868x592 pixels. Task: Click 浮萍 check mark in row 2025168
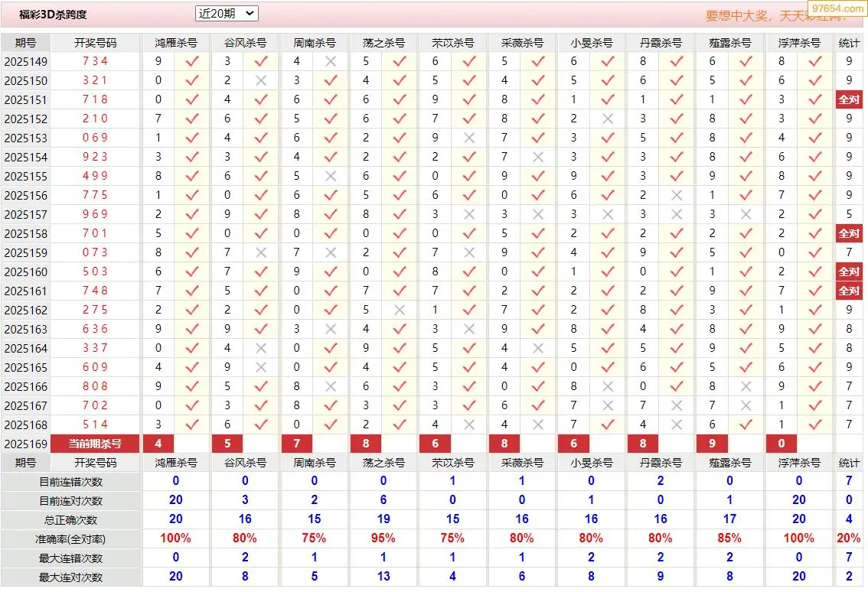(x=815, y=425)
